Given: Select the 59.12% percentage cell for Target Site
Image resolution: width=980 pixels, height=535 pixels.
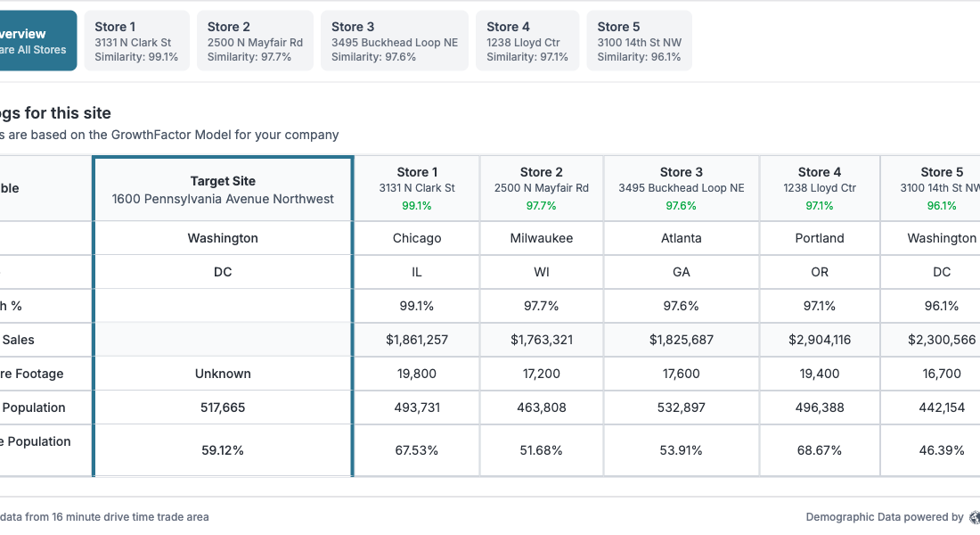Looking at the screenshot, I should [223, 449].
